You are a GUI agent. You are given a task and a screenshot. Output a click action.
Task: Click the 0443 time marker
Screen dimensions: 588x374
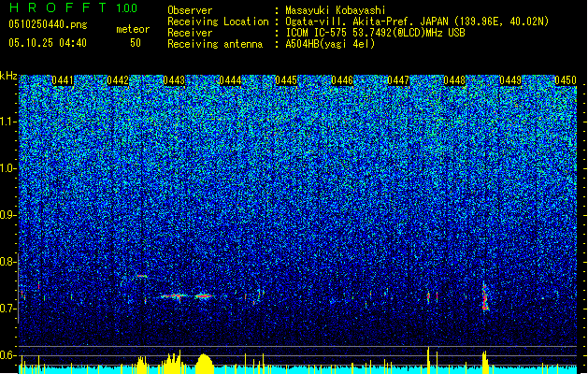(x=174, y=80)
